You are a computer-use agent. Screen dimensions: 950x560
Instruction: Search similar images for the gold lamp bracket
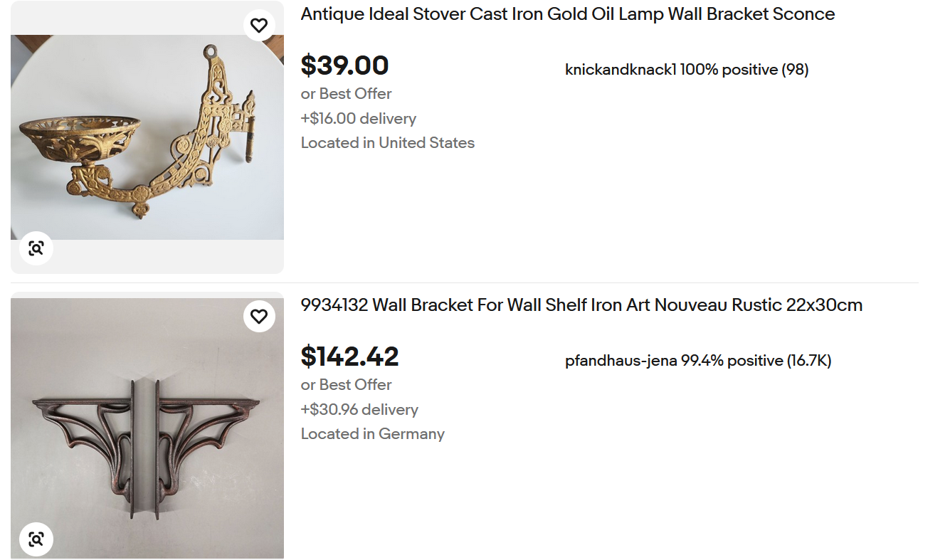tap(36, 248)
